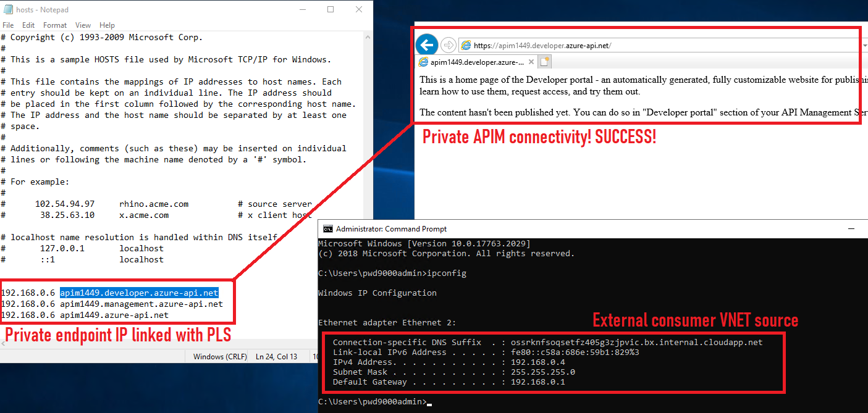Screen dimensions: 868x413
Task: Maximize the hosts Notepad window
Action: pyautogui.click(x=331, y=9)
